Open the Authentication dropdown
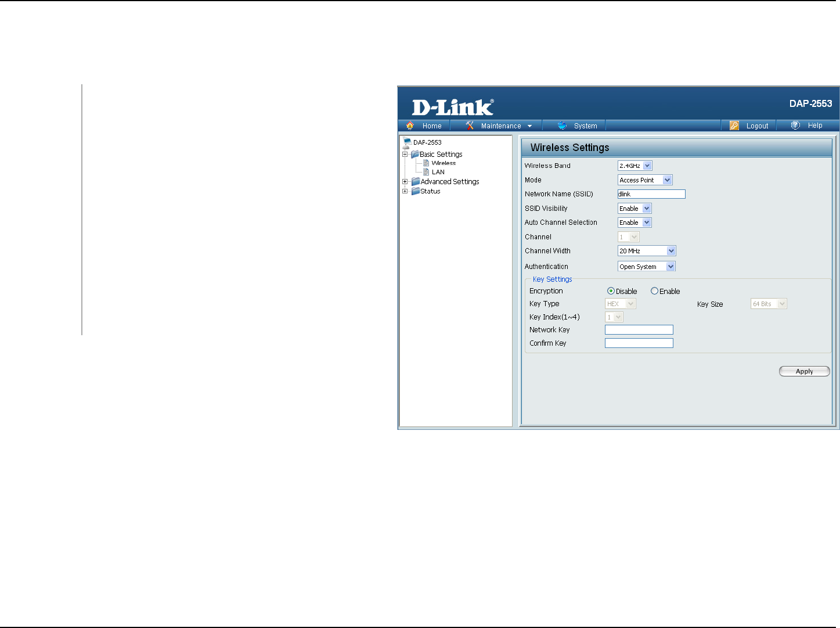The height and width of the screenshot is (628, 840). [647, 267]
